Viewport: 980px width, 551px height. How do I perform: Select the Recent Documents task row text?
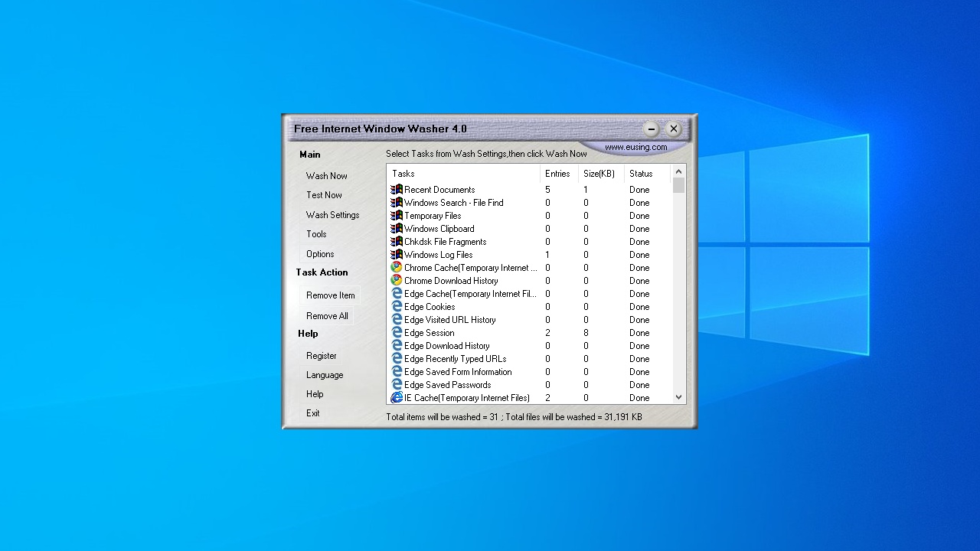439,190
